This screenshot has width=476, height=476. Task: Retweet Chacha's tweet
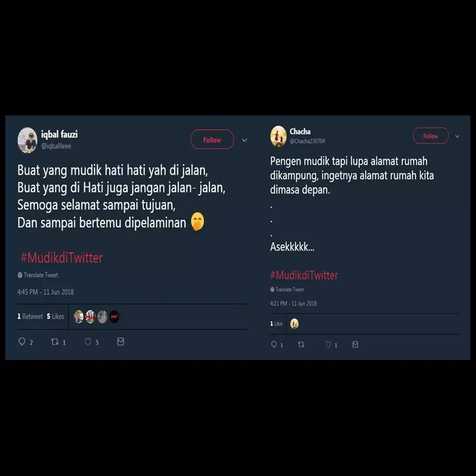tap(301, 344)
